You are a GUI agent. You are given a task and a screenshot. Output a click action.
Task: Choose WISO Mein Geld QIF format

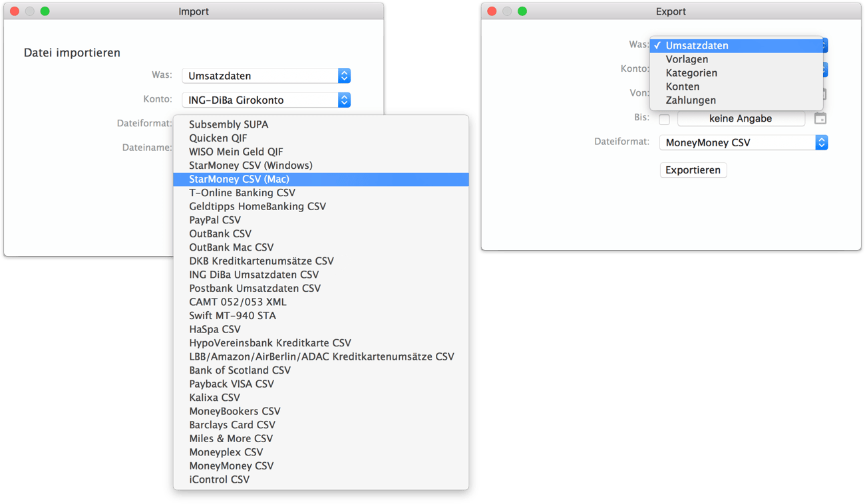(321, 152)
